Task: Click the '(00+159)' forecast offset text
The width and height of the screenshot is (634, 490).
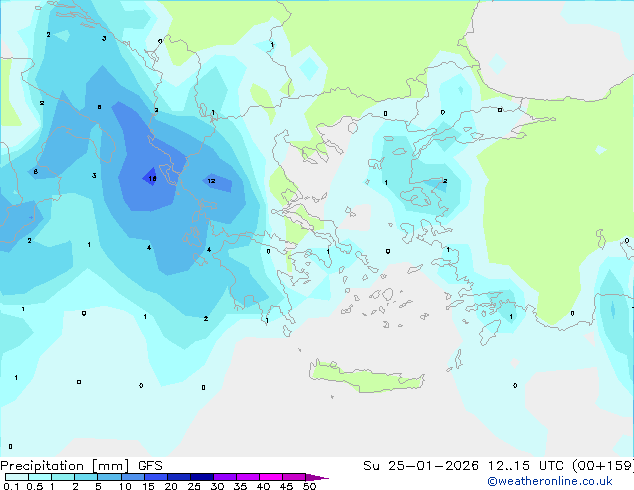Action: [x=603, y=466]
